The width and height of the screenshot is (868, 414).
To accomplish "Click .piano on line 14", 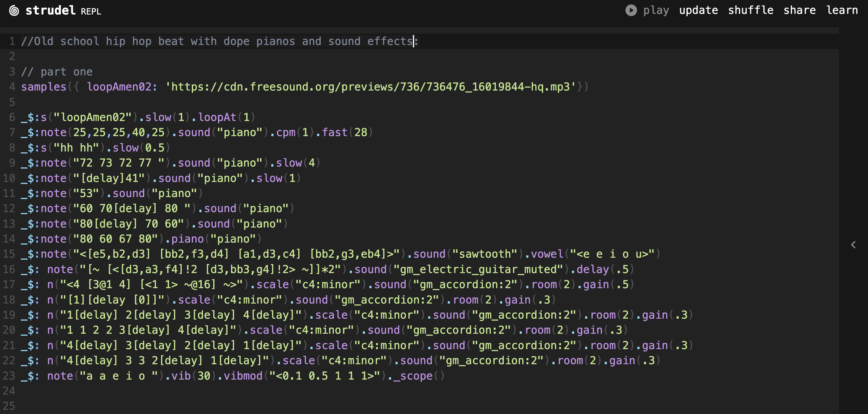I will click(184, 239).
